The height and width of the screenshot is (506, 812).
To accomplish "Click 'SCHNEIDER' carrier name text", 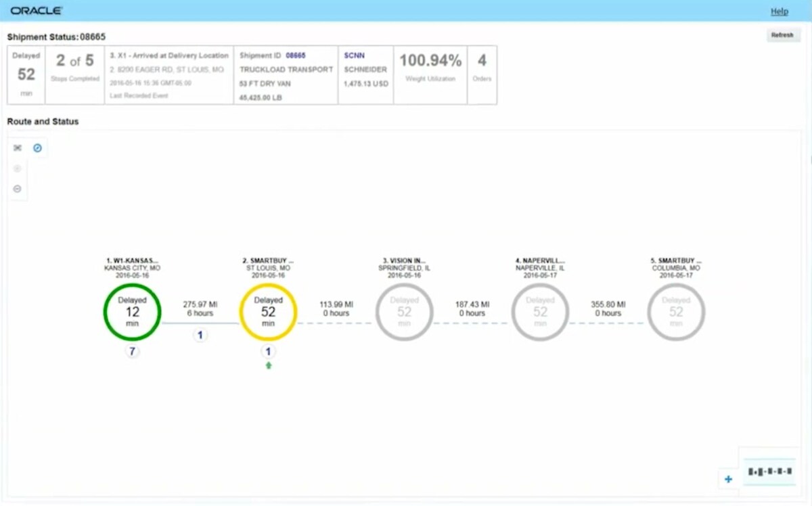I will (x=365, y=69).
